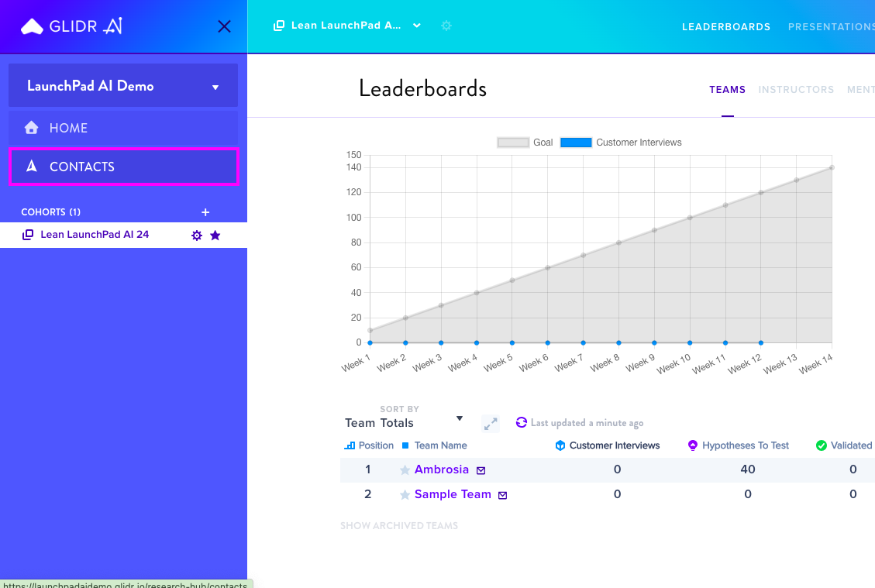Image resolution: width=875 pixels, height=588 pixels.
Task: Open the cohort selector chevron in header
Action: coord(417,26)
